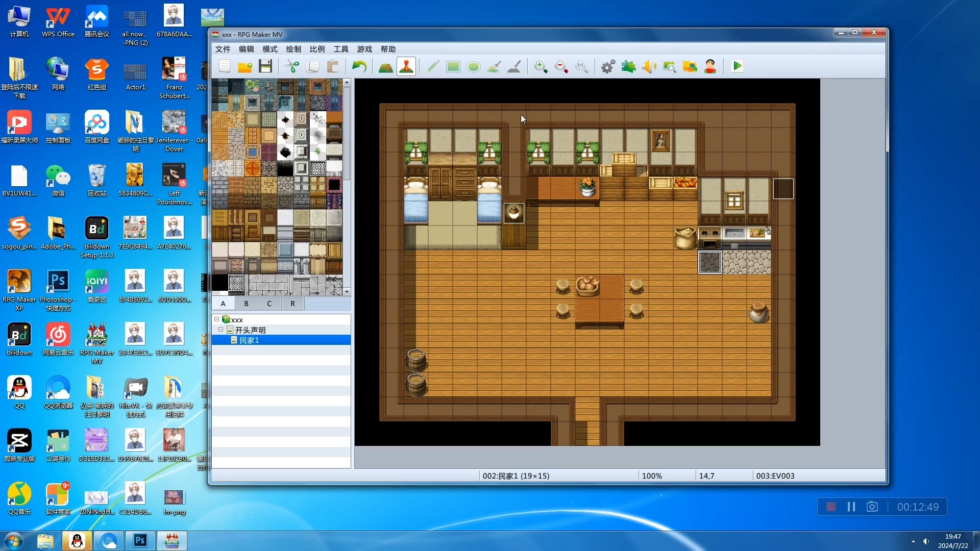Click the volume icon in system tray

(926, 541)
